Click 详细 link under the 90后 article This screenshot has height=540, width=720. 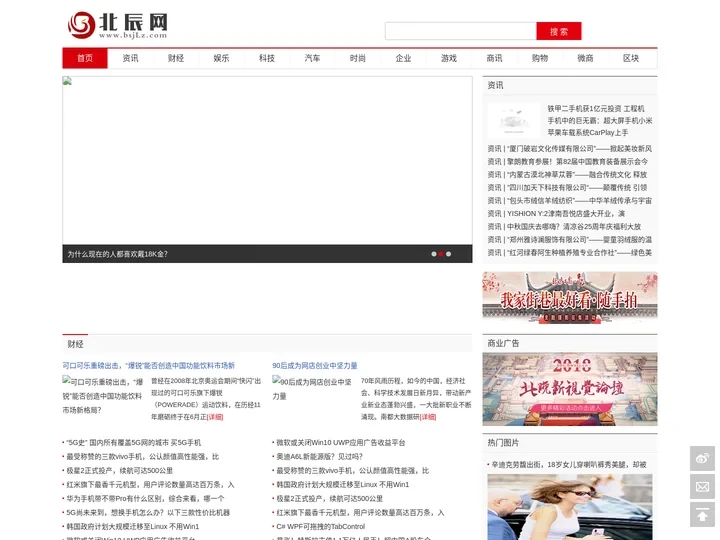[428, 417]
